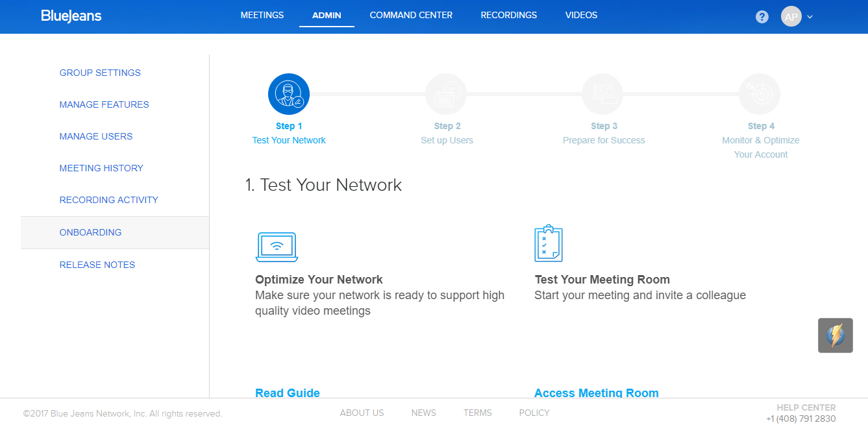The height and width of the screenshot is (425, 868).
Task: Go to the Recordings tab
Action: [509, 15]
